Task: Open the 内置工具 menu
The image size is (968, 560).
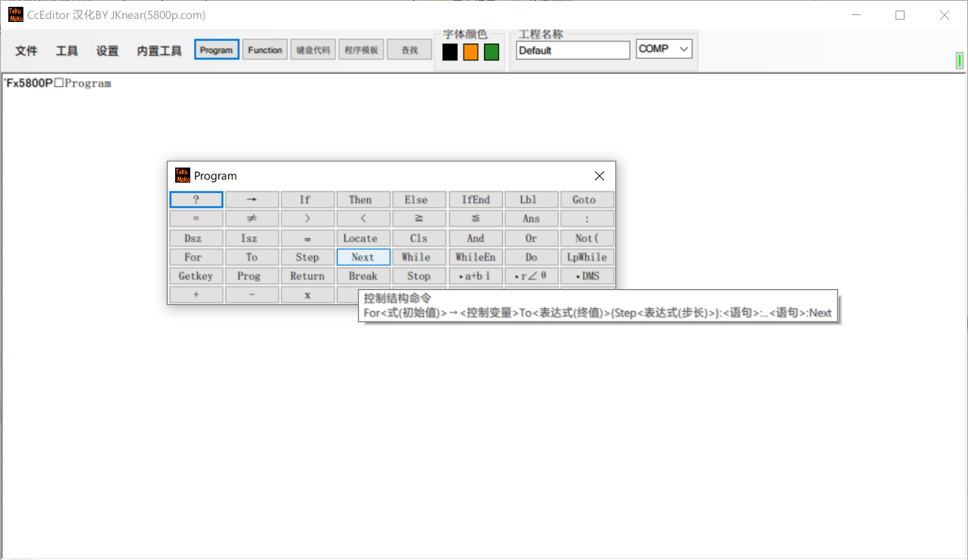Action: (x=159, y=51)
